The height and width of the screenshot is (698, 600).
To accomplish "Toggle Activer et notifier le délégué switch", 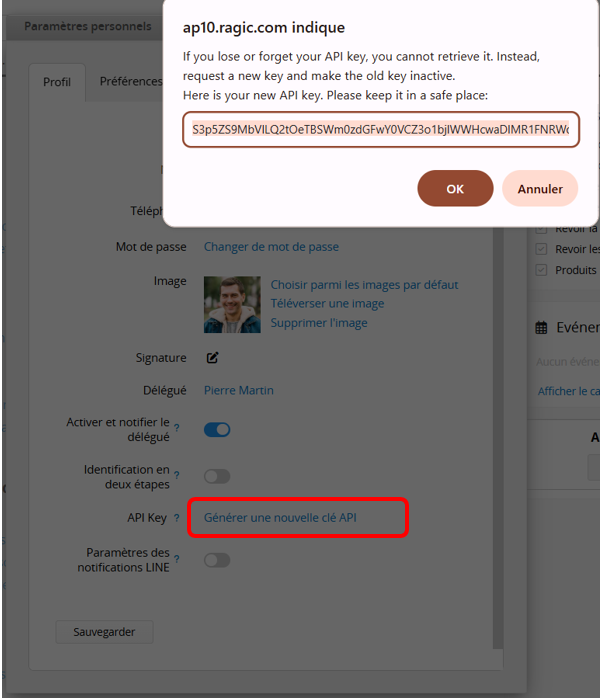I will click(x=217, y=430).
